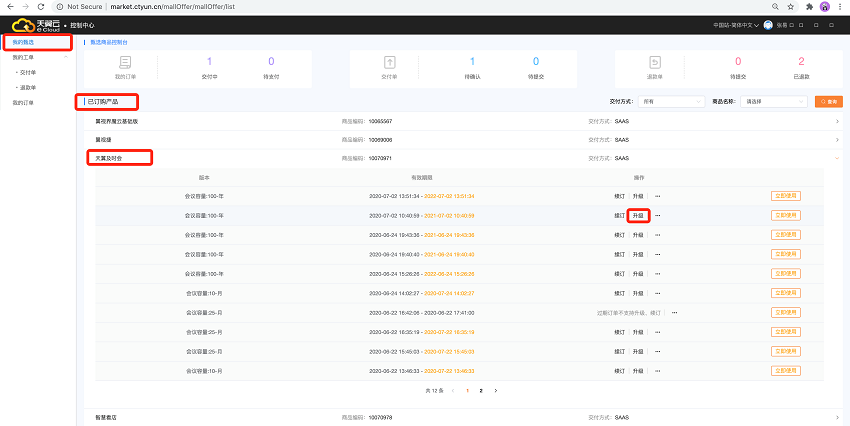Reload the page with the browser refresh icon

[x=45, y=6]
